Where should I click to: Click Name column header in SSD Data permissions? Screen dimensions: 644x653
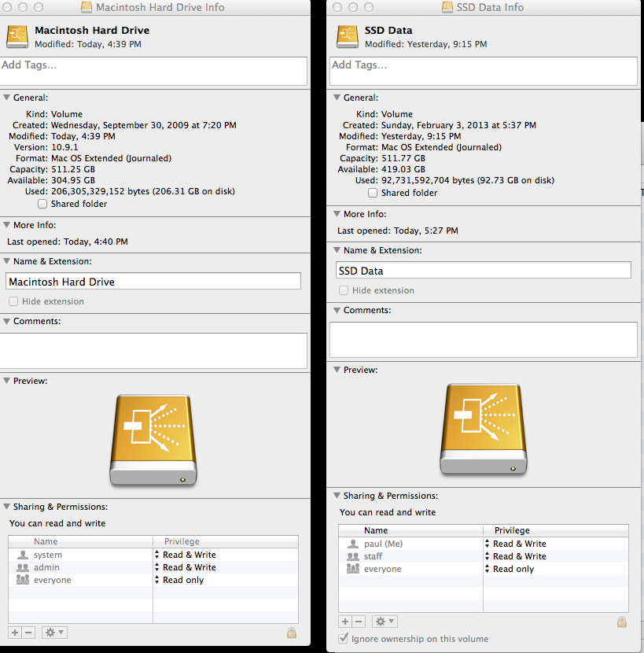click(410, 530)
